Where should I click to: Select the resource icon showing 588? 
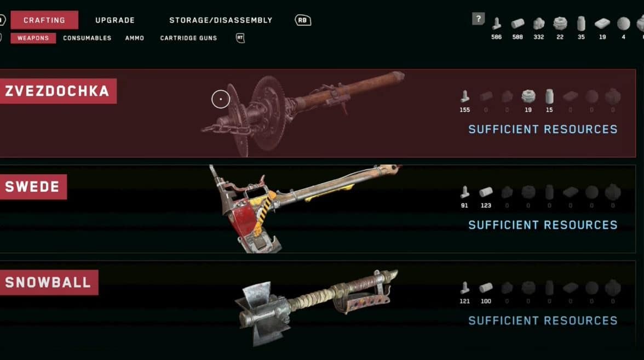517,24
